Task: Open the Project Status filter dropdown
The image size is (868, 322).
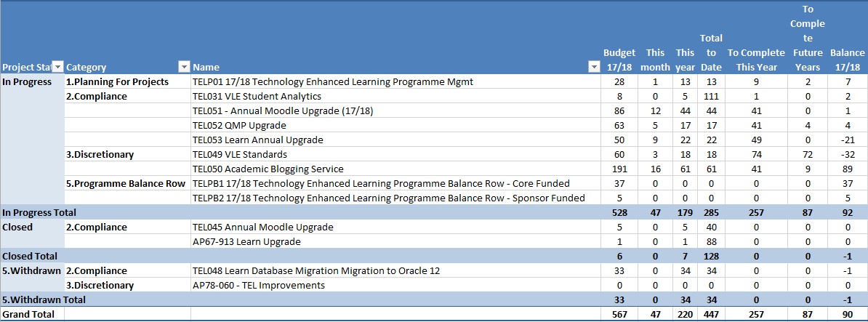Action: click(x=58, y=67)
